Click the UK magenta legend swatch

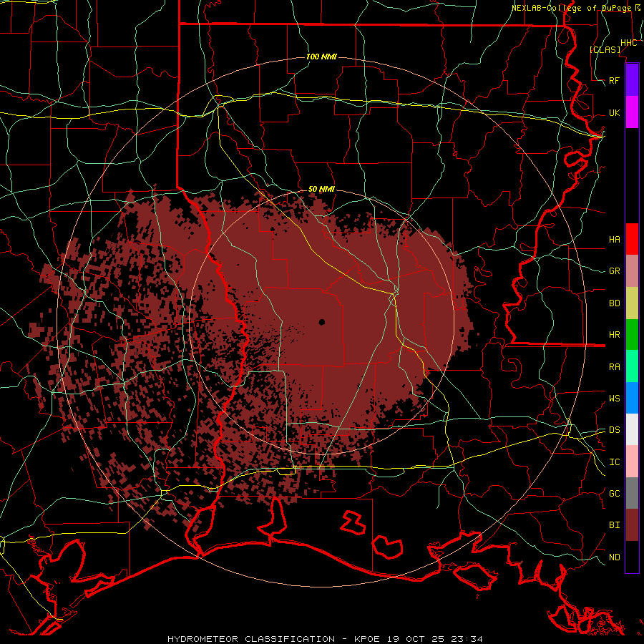632,112
